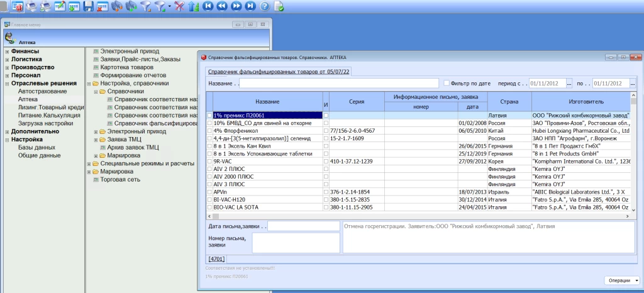The image size is (644, 293).
Task: Enable the Фильтр по дате checkbox
Action: tap(447, 83)
